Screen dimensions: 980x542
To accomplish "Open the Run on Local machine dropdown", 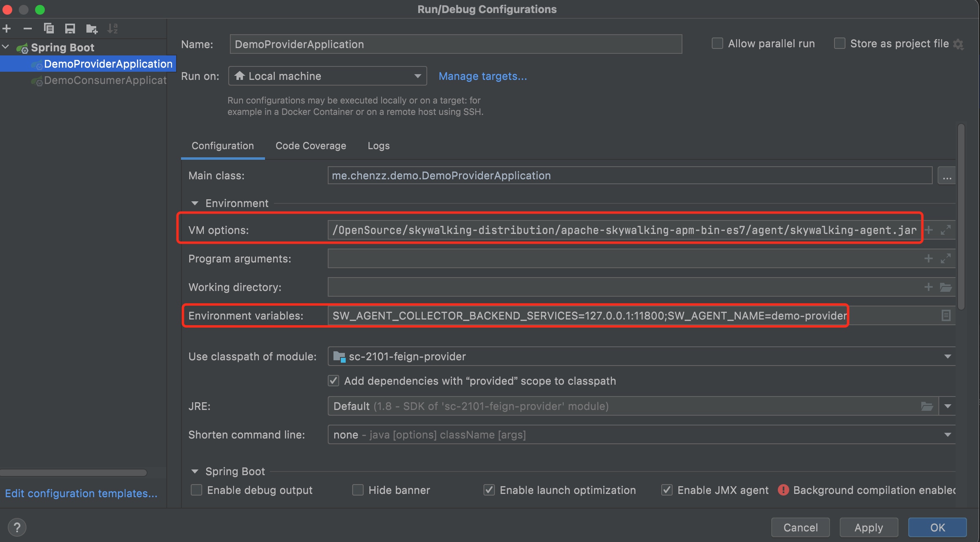I will point(327,76).
